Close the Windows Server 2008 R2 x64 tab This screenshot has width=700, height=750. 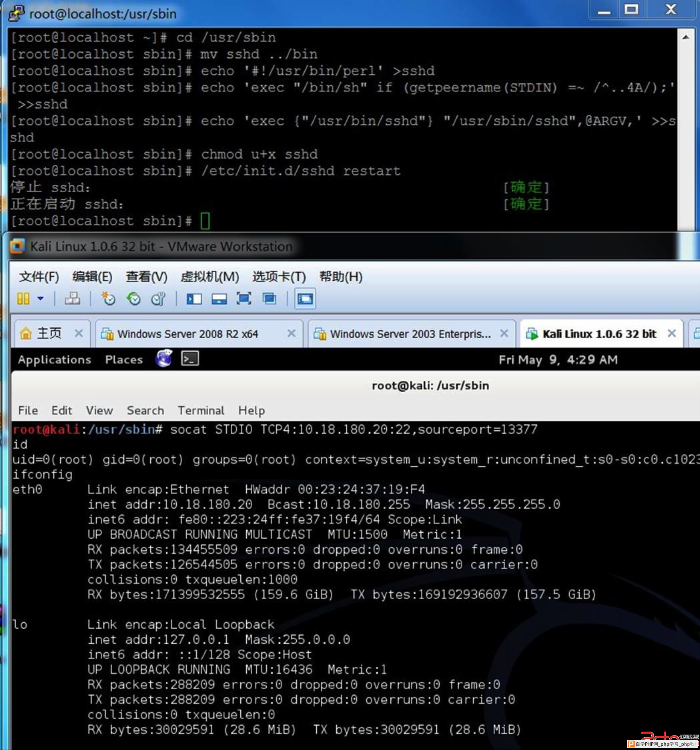tap(291, 333)
